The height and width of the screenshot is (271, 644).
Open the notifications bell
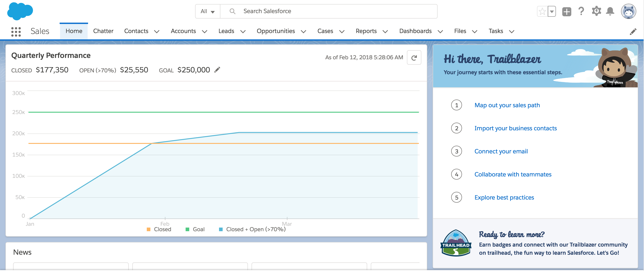click(x=610, y=11)
